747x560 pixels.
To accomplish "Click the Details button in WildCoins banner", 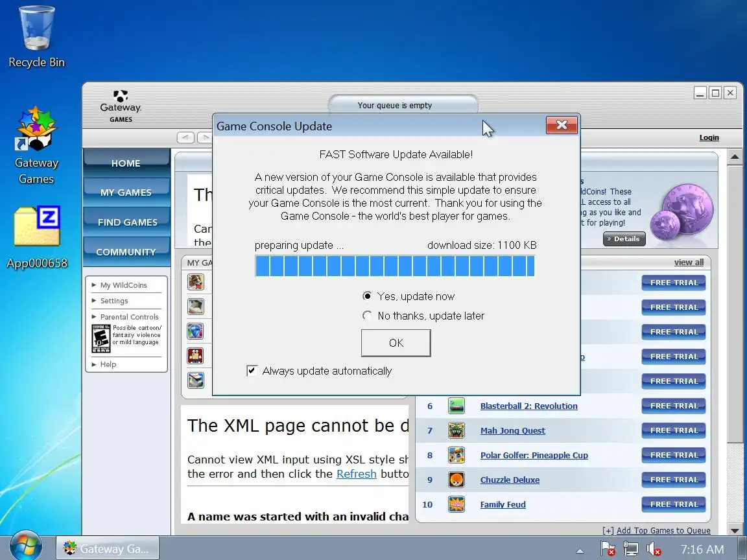I will 624,239.
